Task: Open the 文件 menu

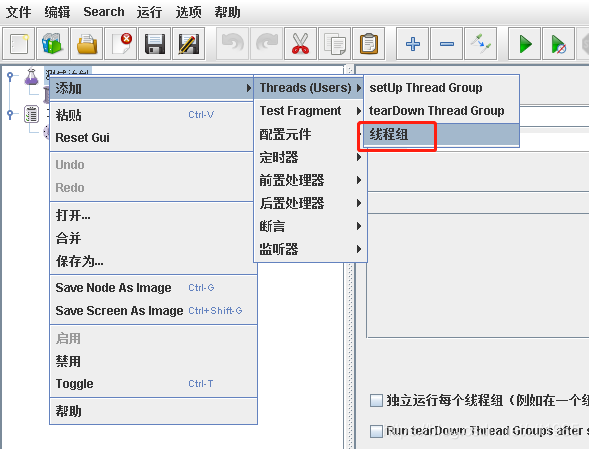Action: coord(18,12)
